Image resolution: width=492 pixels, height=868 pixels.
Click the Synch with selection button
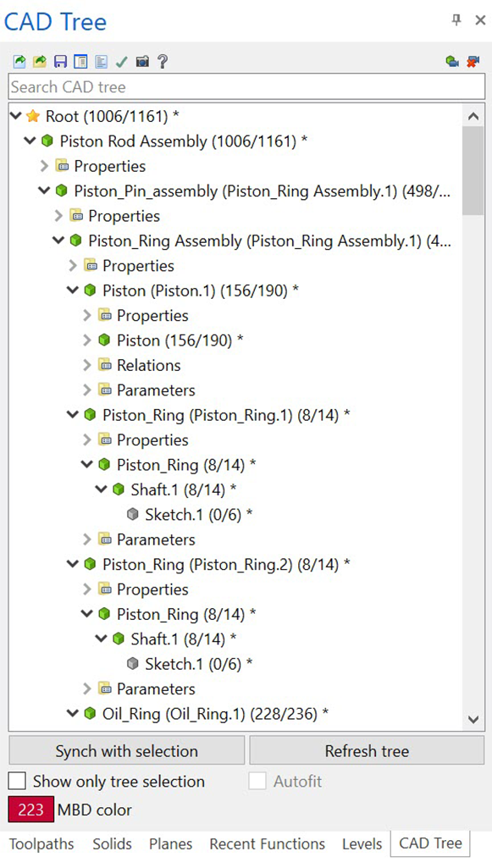tap(126, 750)
